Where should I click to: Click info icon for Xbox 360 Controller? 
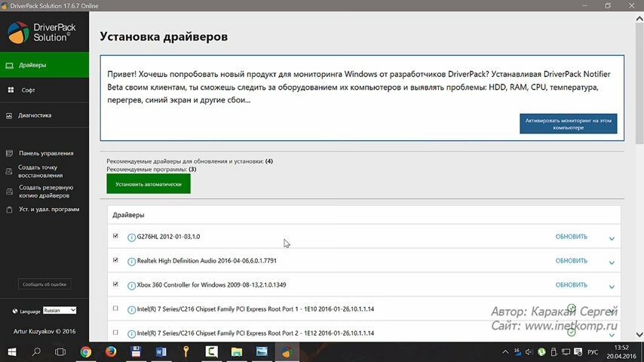(131, 286)
